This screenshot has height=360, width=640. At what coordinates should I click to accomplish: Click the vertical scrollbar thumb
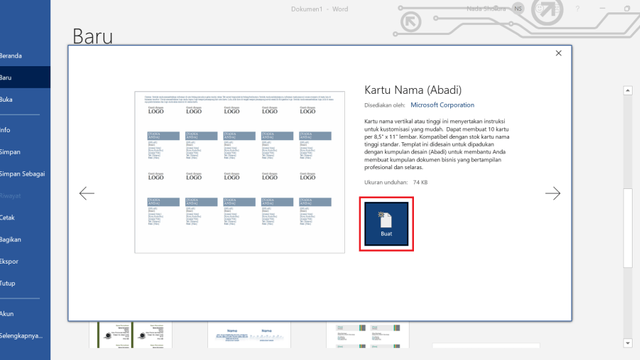pos(628,228)
